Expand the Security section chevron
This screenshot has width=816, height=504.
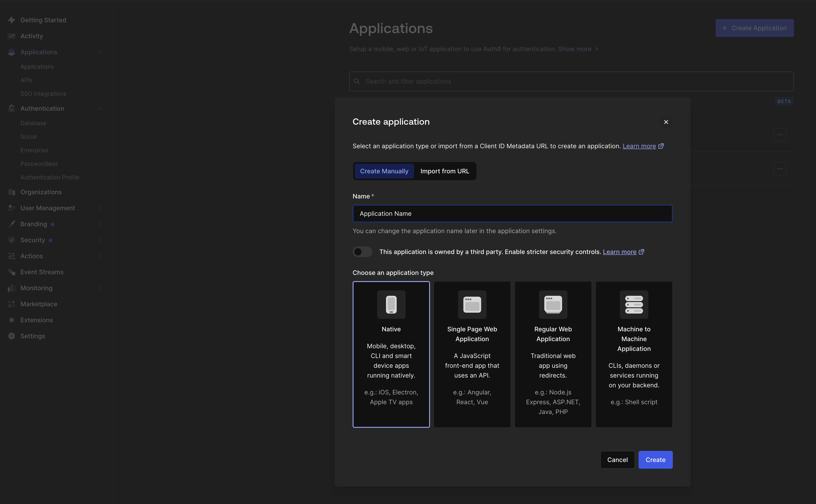(100, 240)
